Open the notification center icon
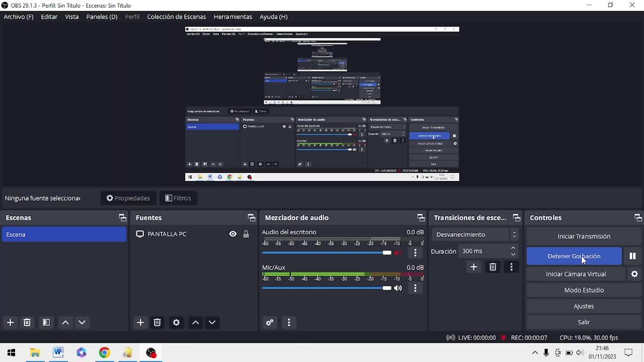 click(628, 352)
